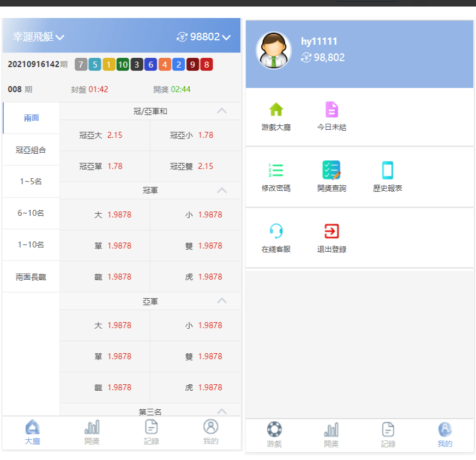476x460 pixels.
Task: Open the 開獎查詢 checklist icon
Action: click(332, 170)
